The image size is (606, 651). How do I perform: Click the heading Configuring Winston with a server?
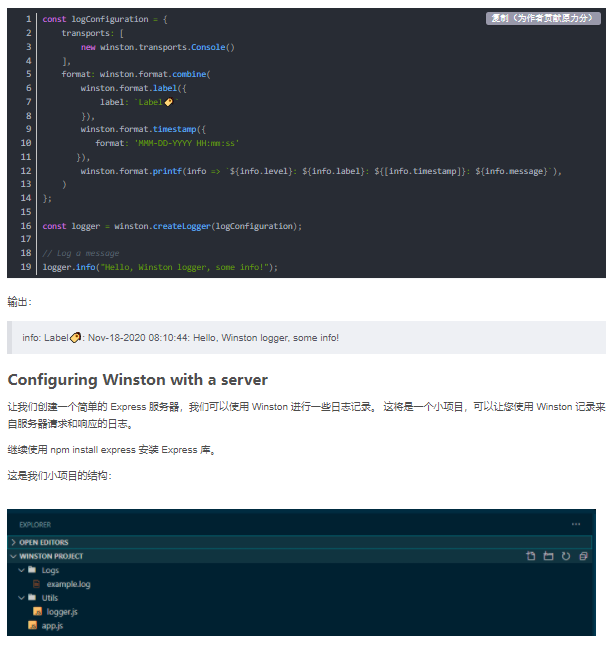point(137,380)
